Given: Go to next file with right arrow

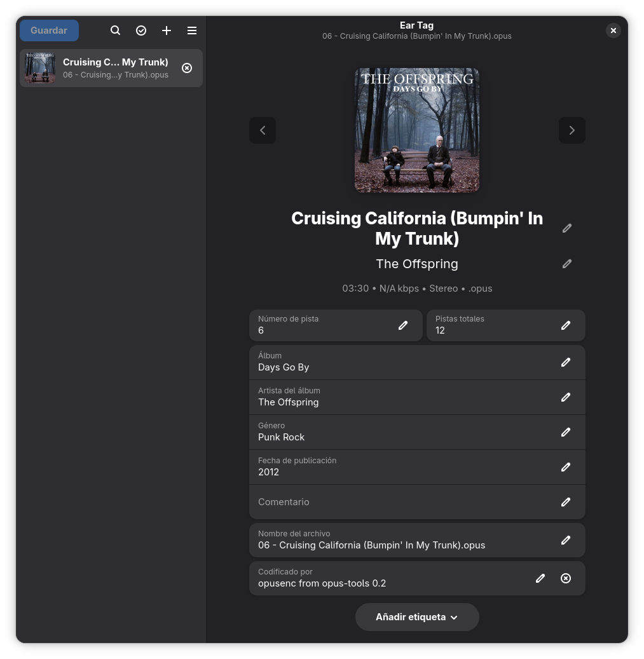Looking at the screenshot, I should click(572, 130).
